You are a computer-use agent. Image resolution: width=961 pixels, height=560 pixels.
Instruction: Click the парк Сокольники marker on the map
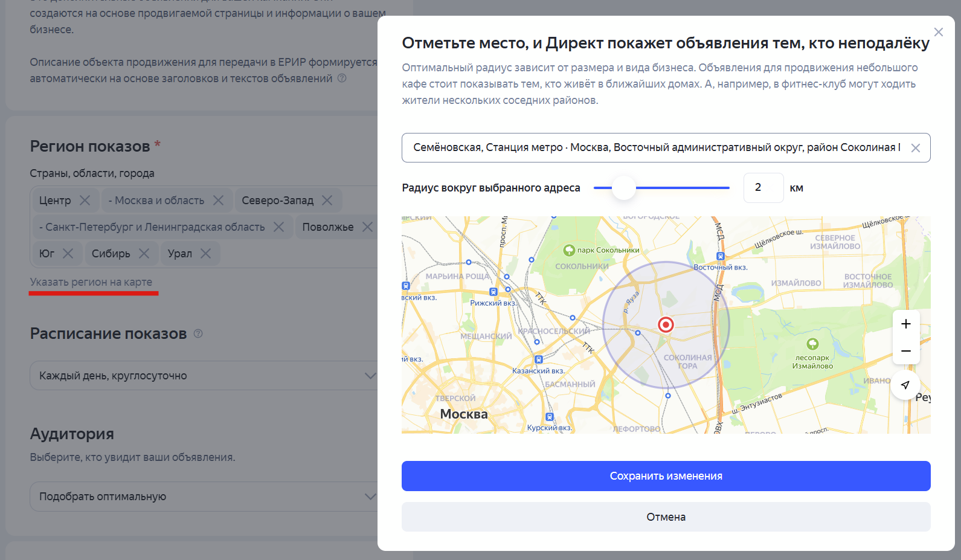(569, 250)
